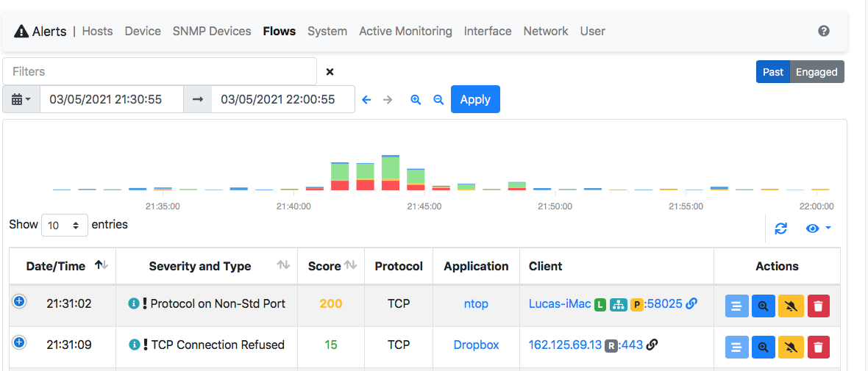Open the Interface alerts tab
This screenshot has height=371, width=868.
[488, 31]
